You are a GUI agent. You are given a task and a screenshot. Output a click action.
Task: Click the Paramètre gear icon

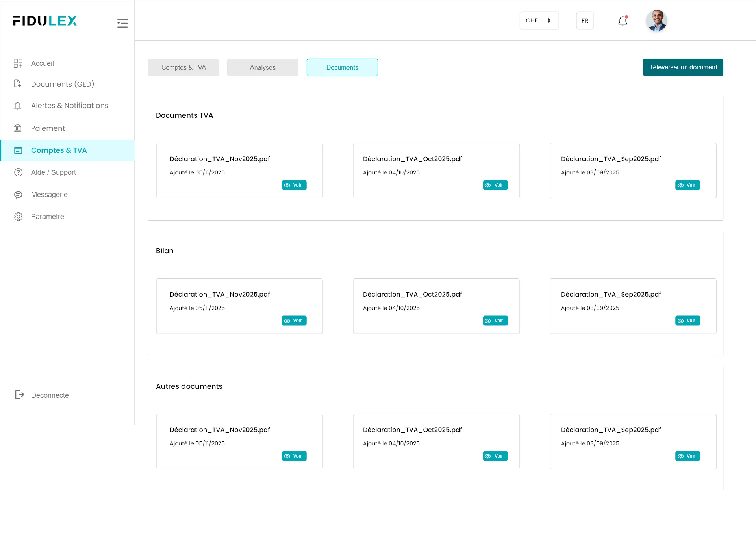18,217
